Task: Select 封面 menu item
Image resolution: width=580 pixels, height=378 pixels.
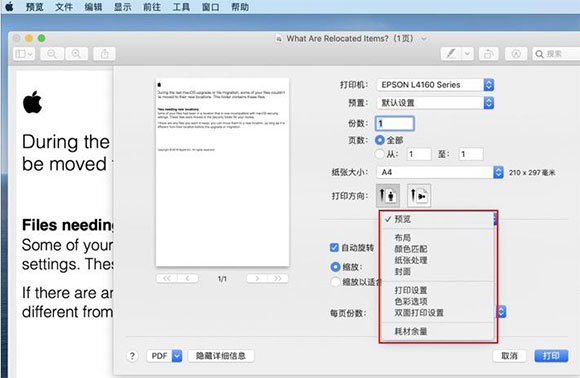Action: [438, 272]
